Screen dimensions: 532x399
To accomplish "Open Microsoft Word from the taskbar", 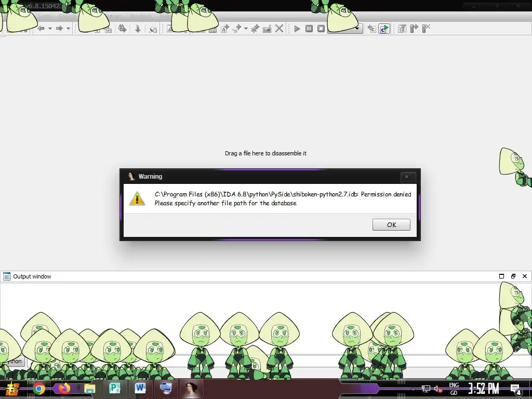I will pos(140,388).
